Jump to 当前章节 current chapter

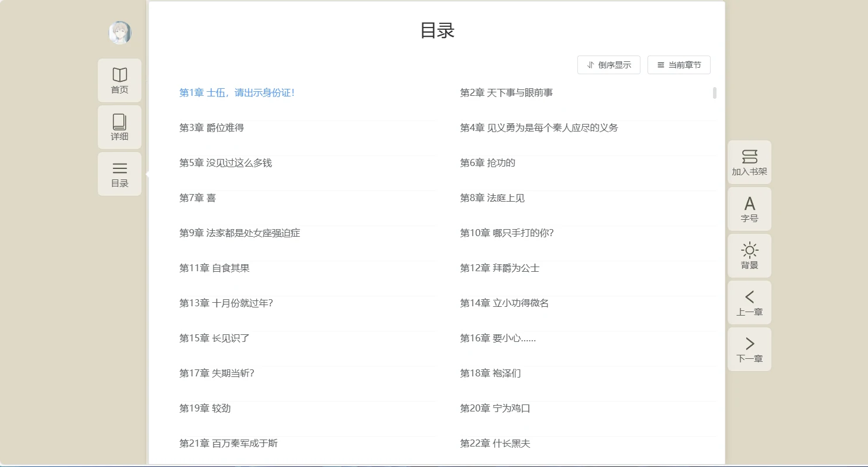tap(679, 65)
